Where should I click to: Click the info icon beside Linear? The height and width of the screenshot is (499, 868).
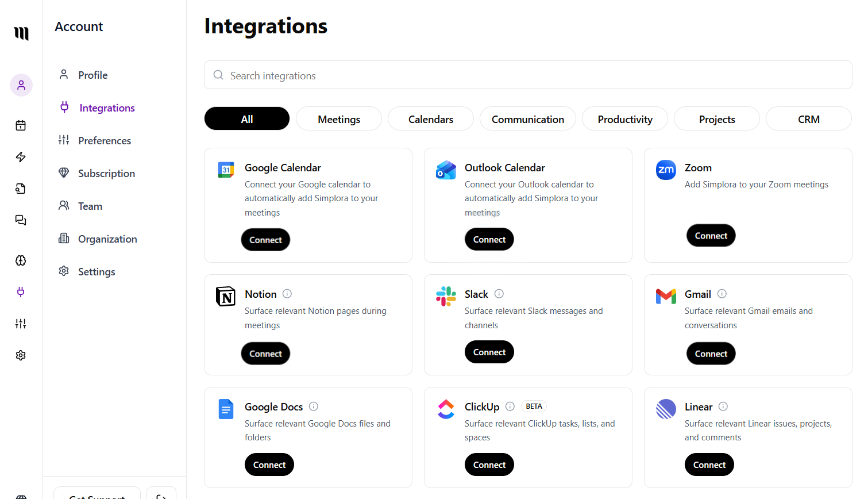pos(723,406)
